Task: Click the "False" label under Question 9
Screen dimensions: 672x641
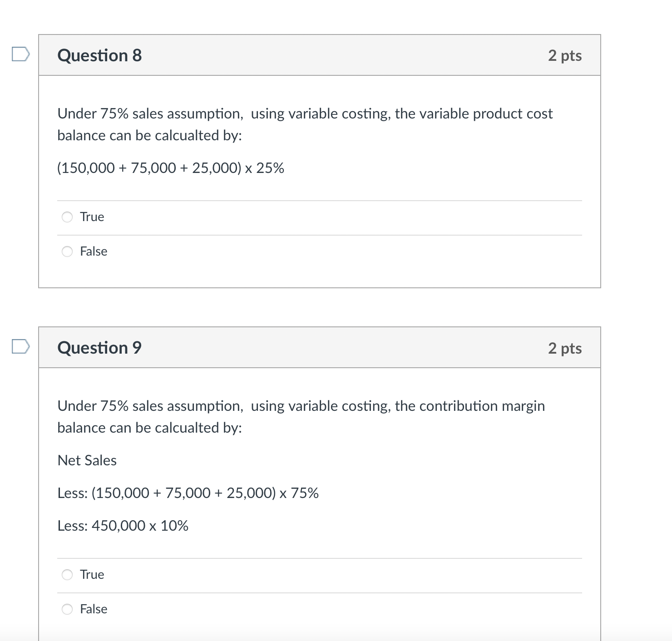Action: [94, 609]
